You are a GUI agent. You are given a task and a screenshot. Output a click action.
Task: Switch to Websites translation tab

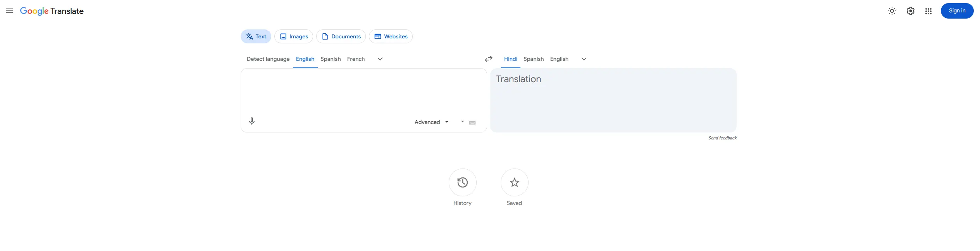click(391, 36)
